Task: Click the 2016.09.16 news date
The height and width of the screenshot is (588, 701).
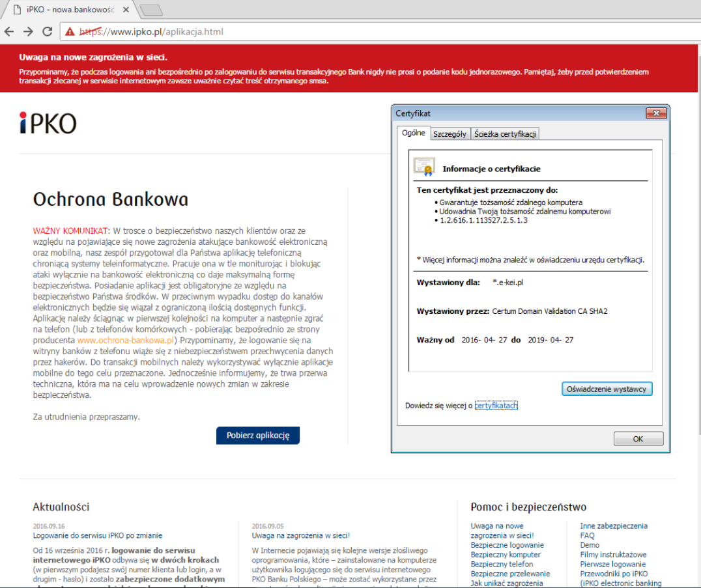Action: 49,526
